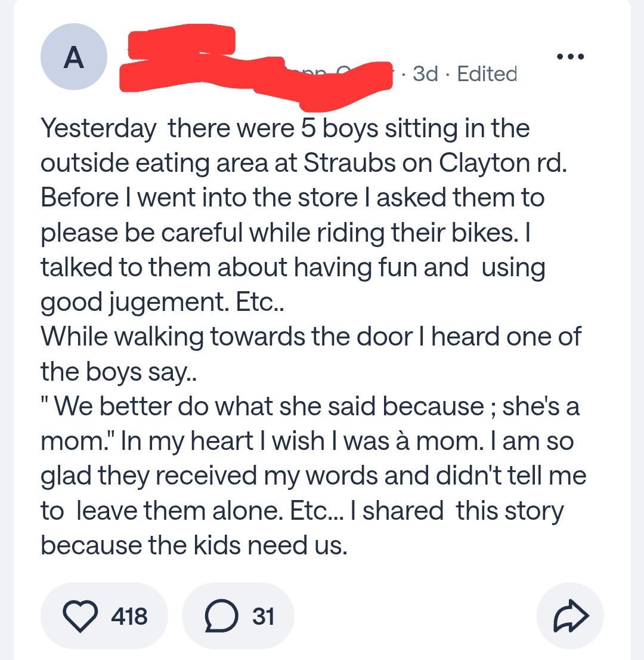Screen dimensions: 644x660
Task: Click the 31 comments count
Action: (263, 616)
